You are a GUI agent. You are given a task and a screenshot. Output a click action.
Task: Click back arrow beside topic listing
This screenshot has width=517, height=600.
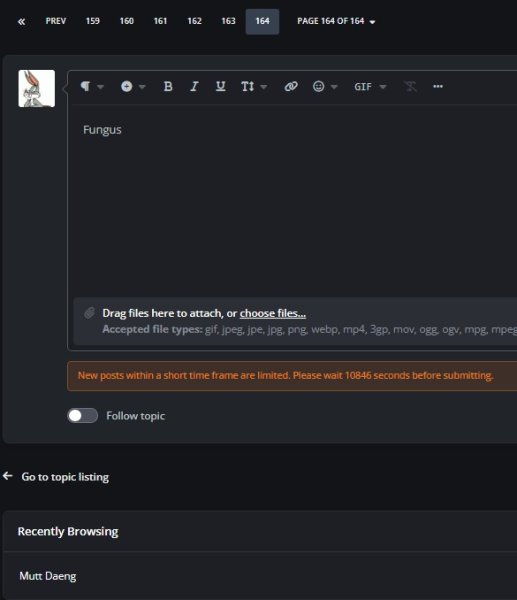coord(8,476)
